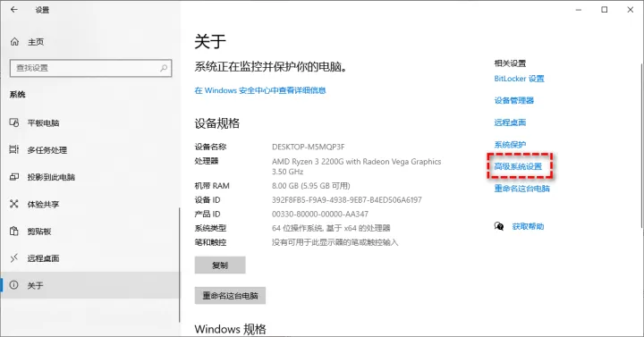Image resolution: width=644 pixels, height=337 pixels.
Task: Click the main page vertical scrollbar
Action: pyautogui.click(x=642, y=146)
